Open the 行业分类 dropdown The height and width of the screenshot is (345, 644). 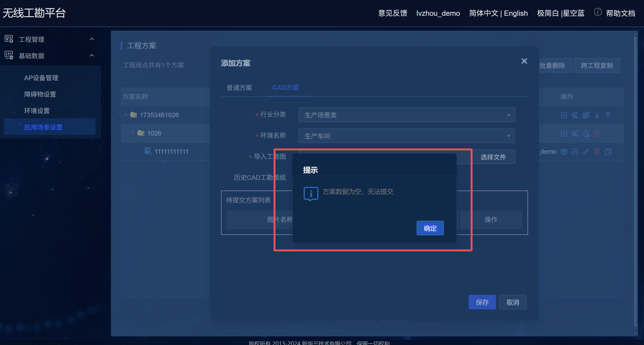tap(406, 115)
